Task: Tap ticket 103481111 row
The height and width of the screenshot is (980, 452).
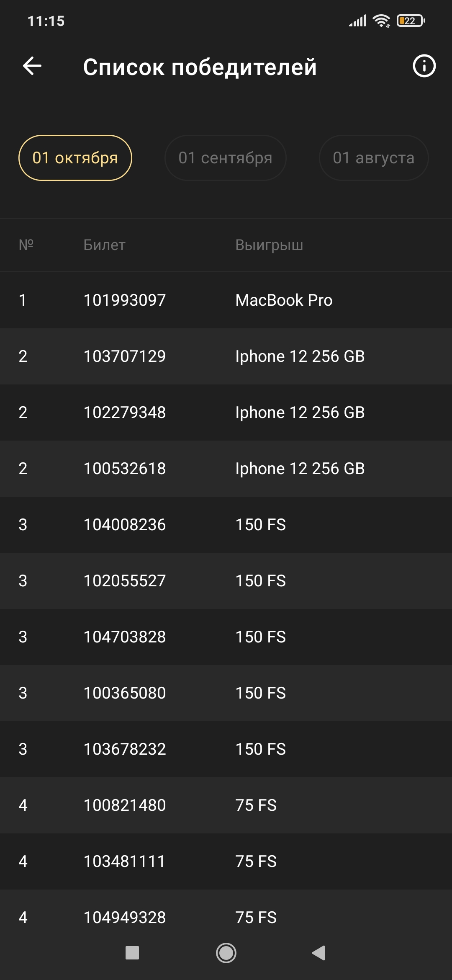Action: click(226, 861)
